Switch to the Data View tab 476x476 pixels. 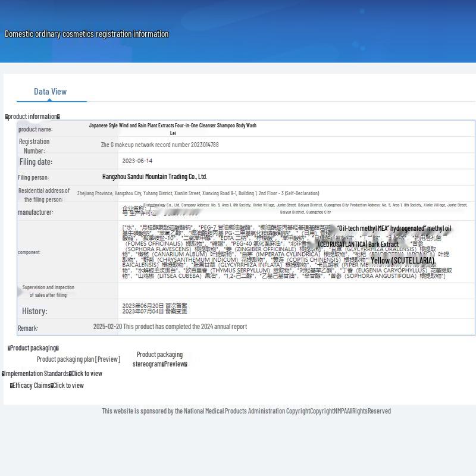(x=50, y=92)
